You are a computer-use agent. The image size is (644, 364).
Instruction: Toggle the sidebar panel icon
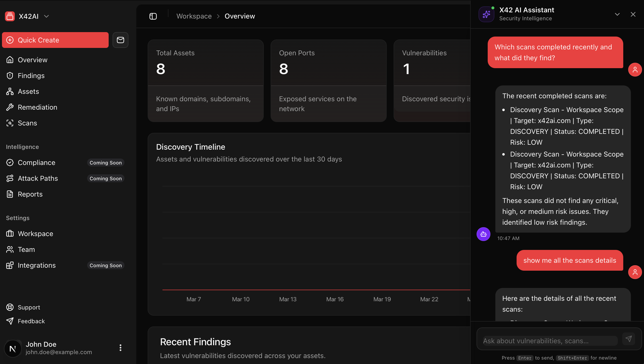[x=153, y=16]
